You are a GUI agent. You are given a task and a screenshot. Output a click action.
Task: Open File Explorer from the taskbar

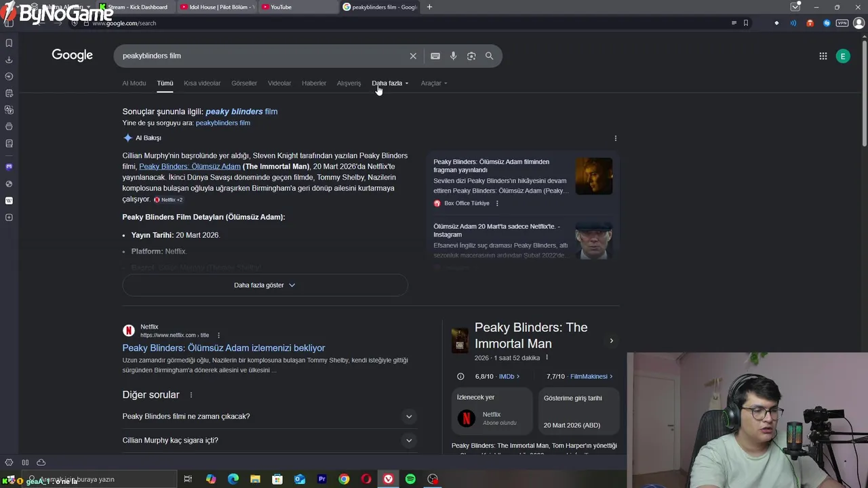coord(255,479)
